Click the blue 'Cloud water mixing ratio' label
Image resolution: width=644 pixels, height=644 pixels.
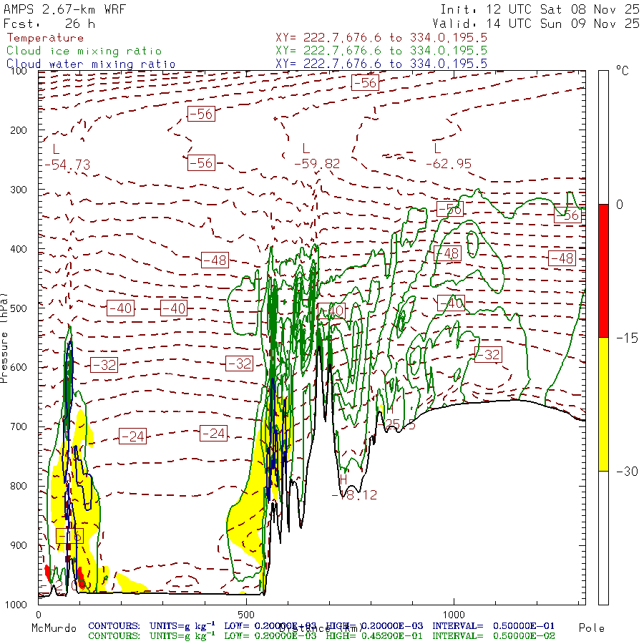click(91, 64)
